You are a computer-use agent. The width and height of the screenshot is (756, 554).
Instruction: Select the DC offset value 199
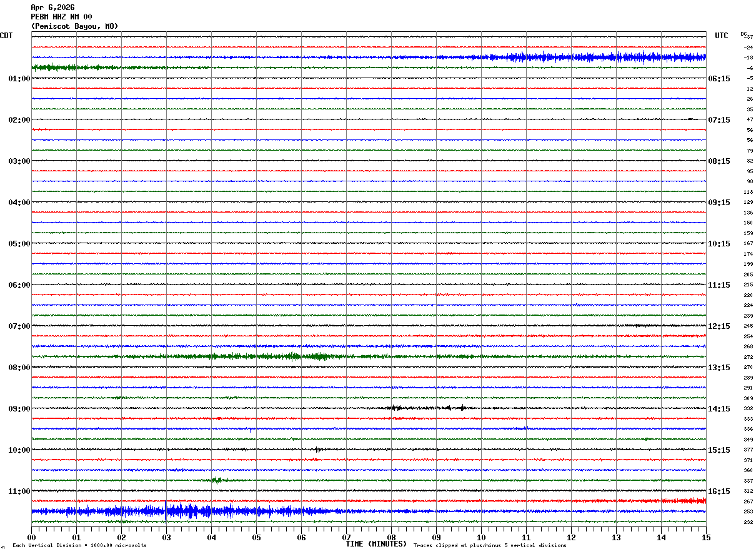pyautogui.click(x=748, y=264)
